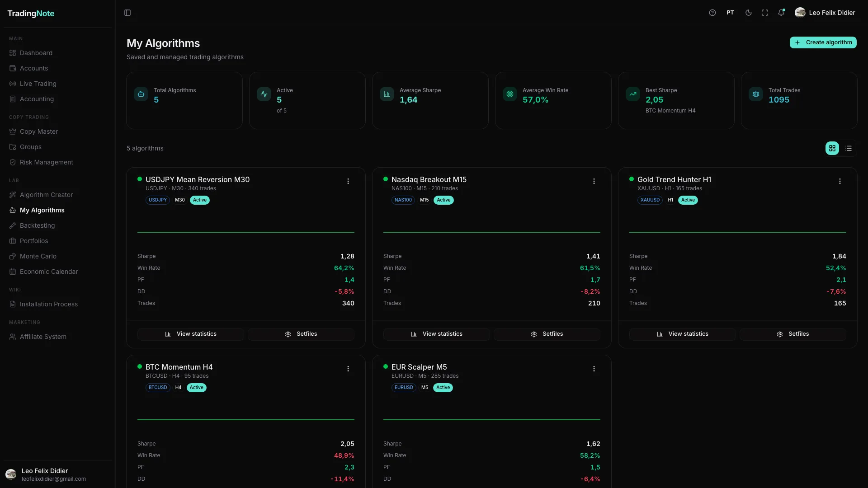Click the Average Sharpe chart icon
Viewport: 868px width, 488px height.
tap(387, 94)
